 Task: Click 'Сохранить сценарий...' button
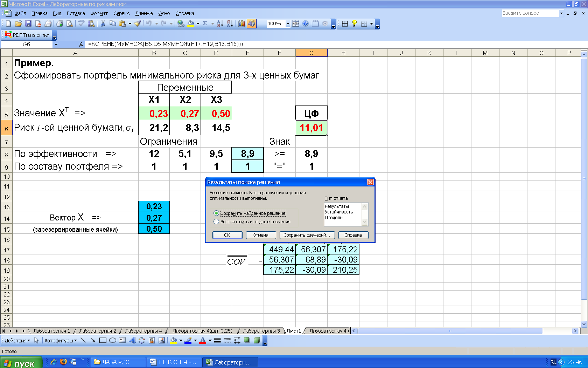pos(307,235)
